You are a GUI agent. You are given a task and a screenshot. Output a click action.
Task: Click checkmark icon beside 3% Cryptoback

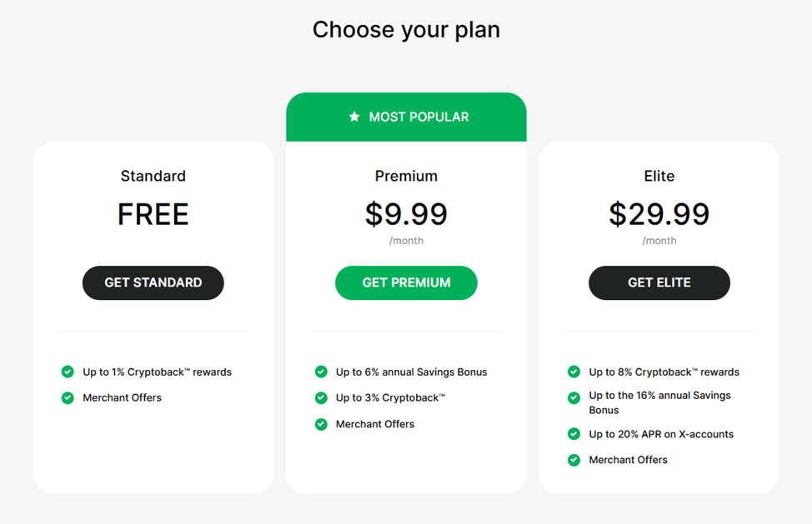click(321, 397)
